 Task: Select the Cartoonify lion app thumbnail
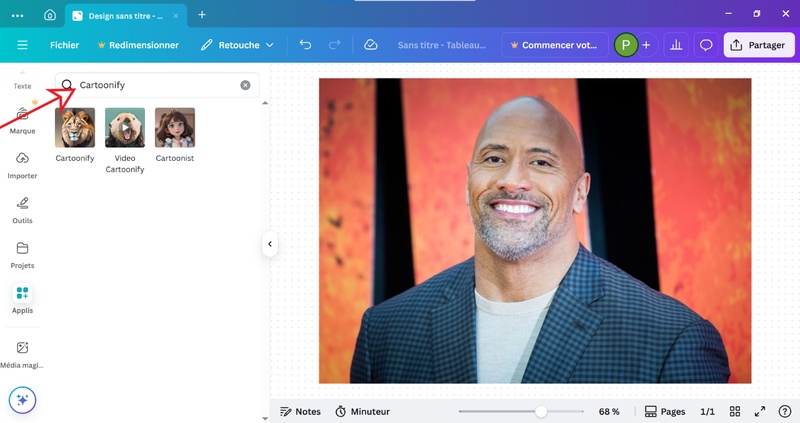click(75, 128)
